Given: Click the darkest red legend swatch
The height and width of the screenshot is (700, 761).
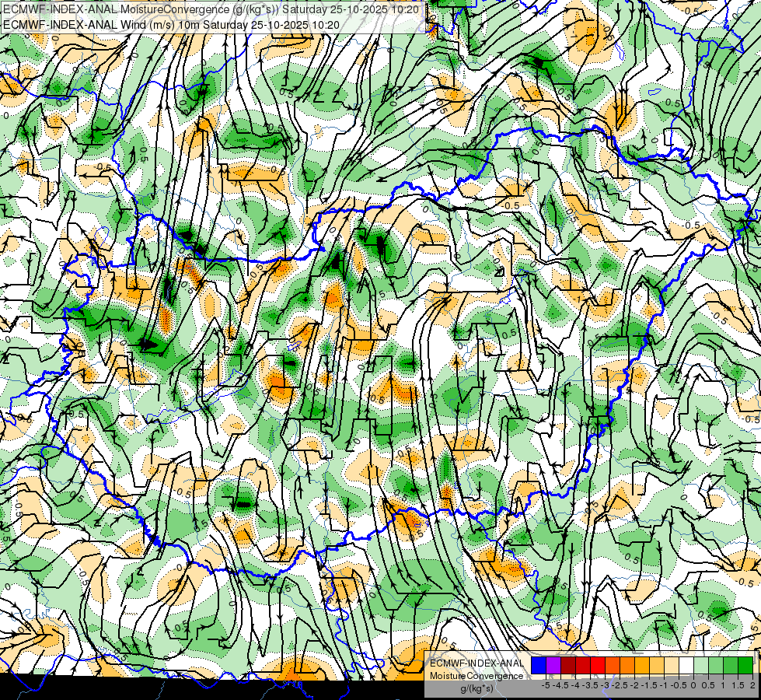Looking at the screenshot, I should pos(568,665).
